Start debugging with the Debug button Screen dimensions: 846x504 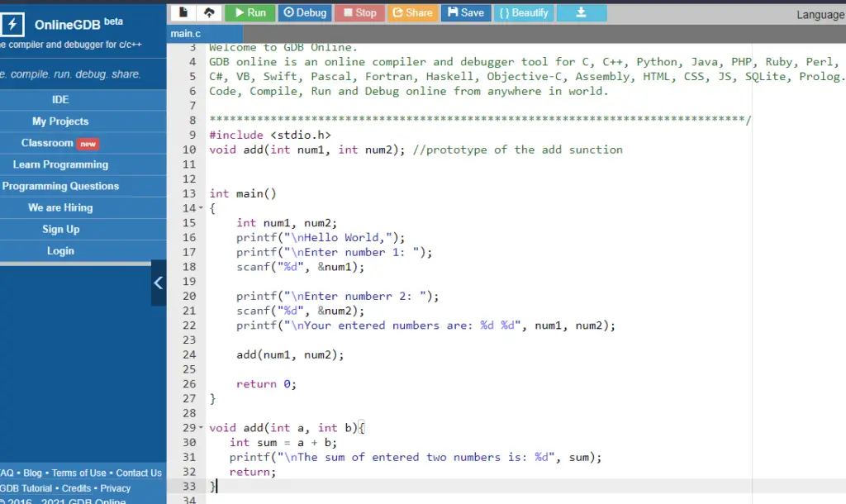point(305,12)
